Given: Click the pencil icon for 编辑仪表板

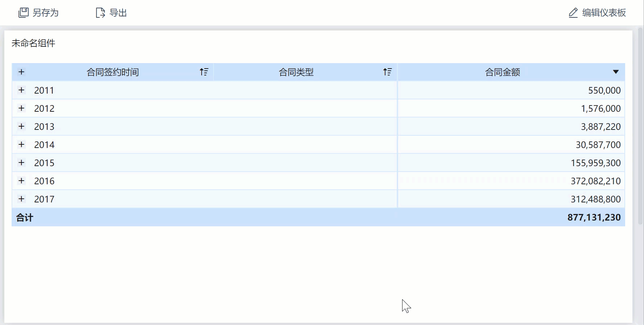Looking at the screenshot, I should 573,13.
